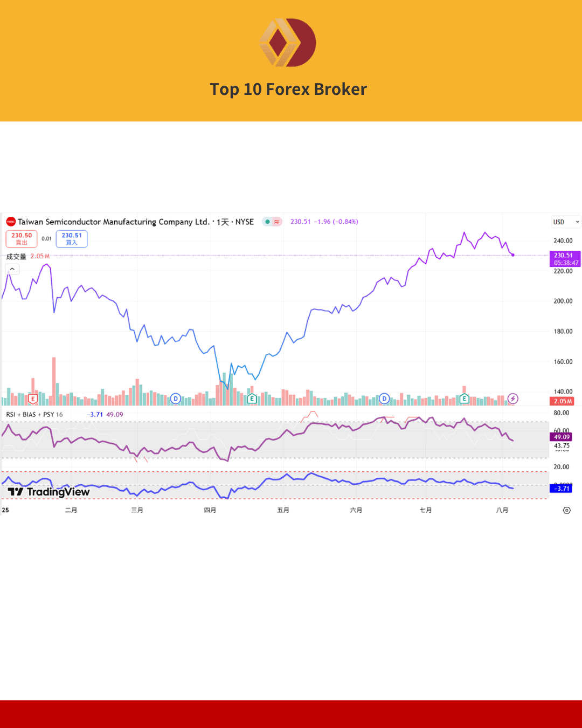The height and width of the screenshot is (728, 582).
Task: Select the RSI + BIAS + PSY indicator label
Action: click(34, 415)
